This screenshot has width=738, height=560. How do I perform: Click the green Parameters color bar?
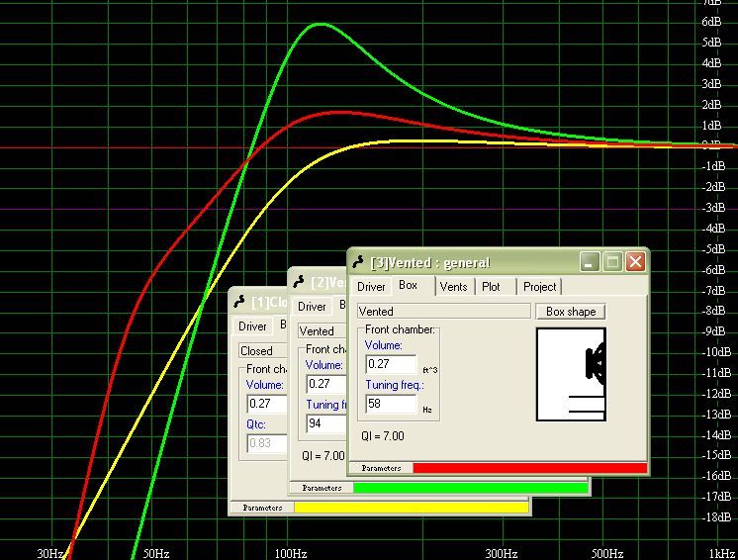tap(471, 488)
